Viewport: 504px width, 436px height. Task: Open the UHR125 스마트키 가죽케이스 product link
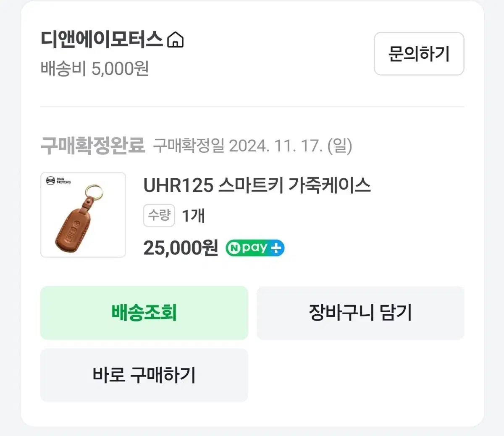click(x=257, y=186)
